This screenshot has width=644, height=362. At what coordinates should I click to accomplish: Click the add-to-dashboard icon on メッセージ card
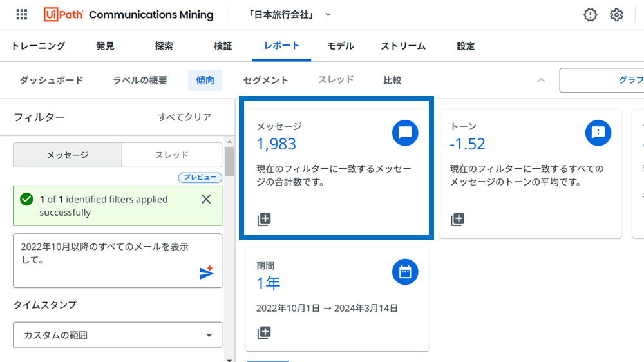click(264, 220)
